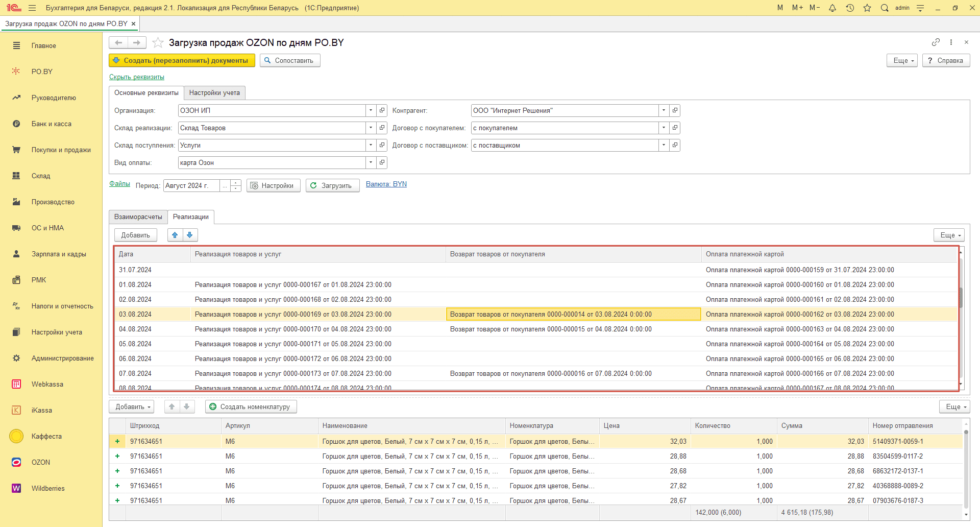Expand the Контрагент dropdown
Image resolution: width=980 pixels, height=527 pixels.
click(664, 110)
